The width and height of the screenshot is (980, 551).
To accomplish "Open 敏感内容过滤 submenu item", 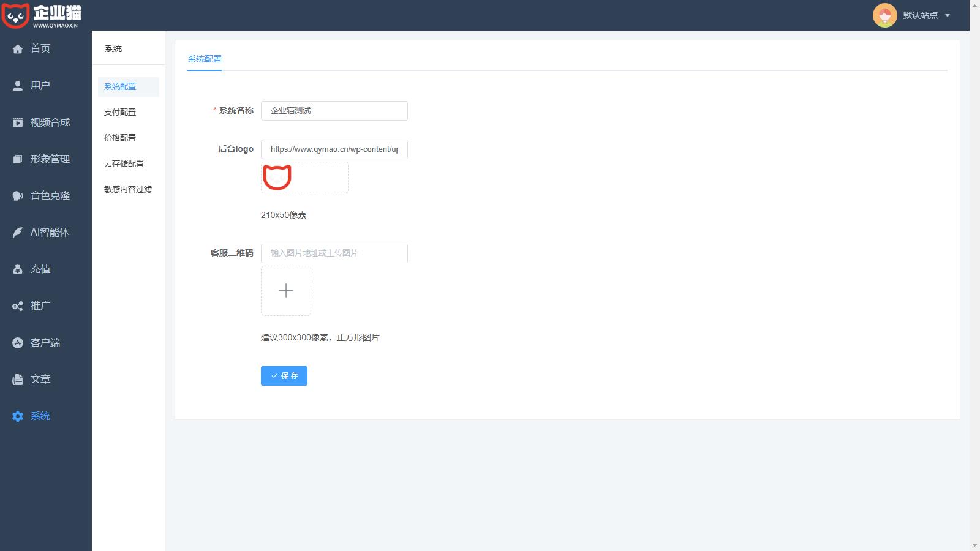I will tap(127, 189).
